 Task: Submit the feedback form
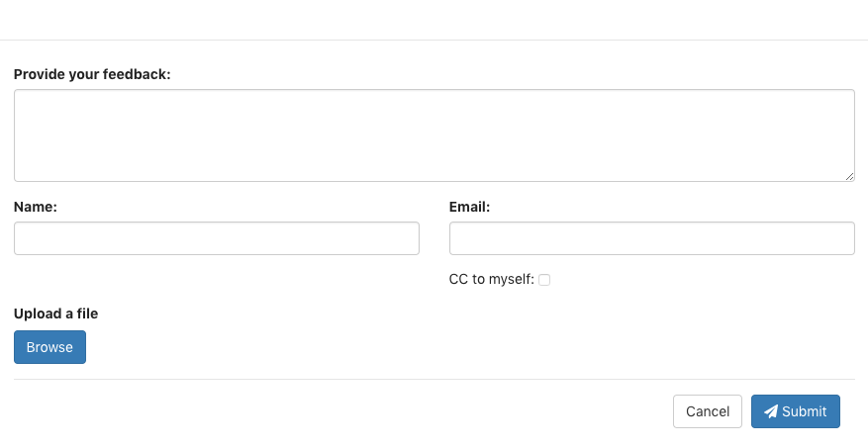point(796,412)
